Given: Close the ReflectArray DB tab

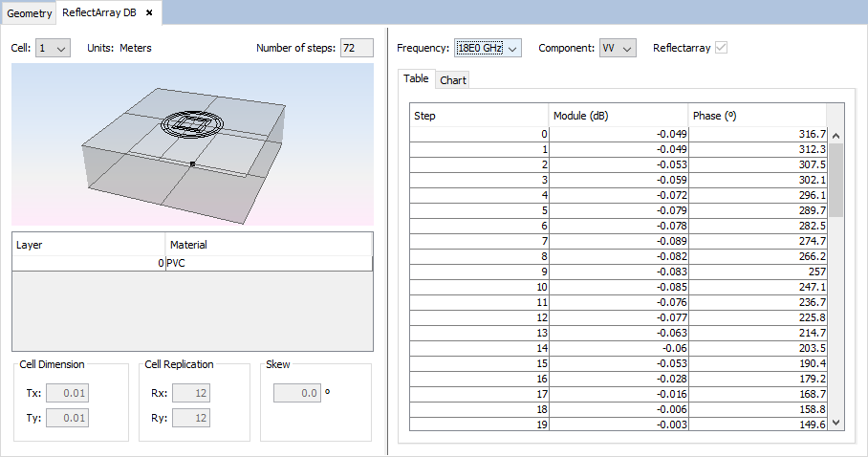Looking at the screenshot, I should (x=149, y=12).
